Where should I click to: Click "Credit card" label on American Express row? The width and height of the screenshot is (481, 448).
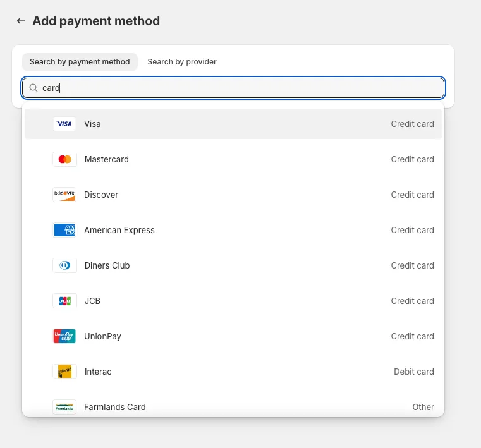(x=412, y=230)
